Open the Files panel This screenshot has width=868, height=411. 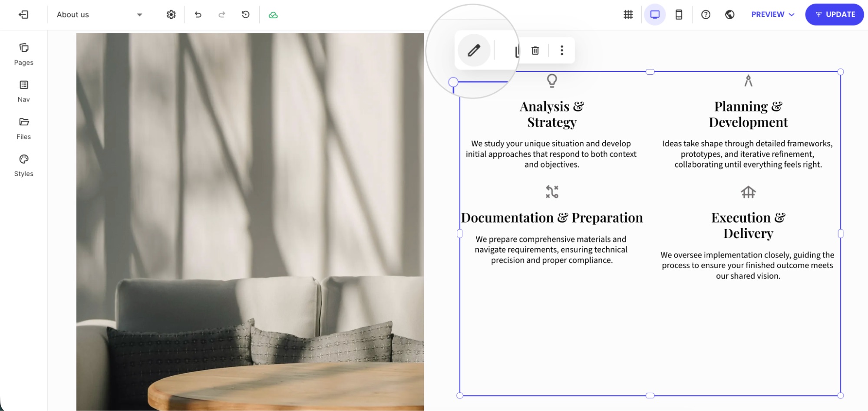click(24, 128)
